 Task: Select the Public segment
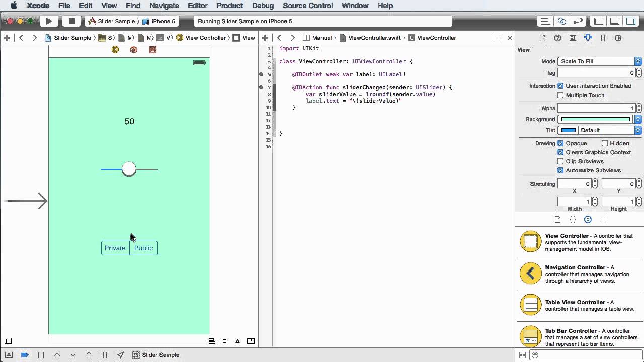pos(143,248)
